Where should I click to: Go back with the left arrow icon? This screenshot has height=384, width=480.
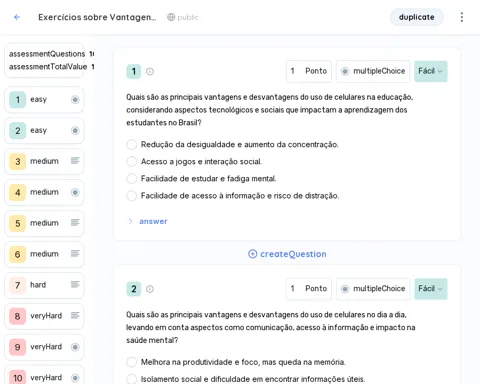pyautogui.click(x=17, y=17)
